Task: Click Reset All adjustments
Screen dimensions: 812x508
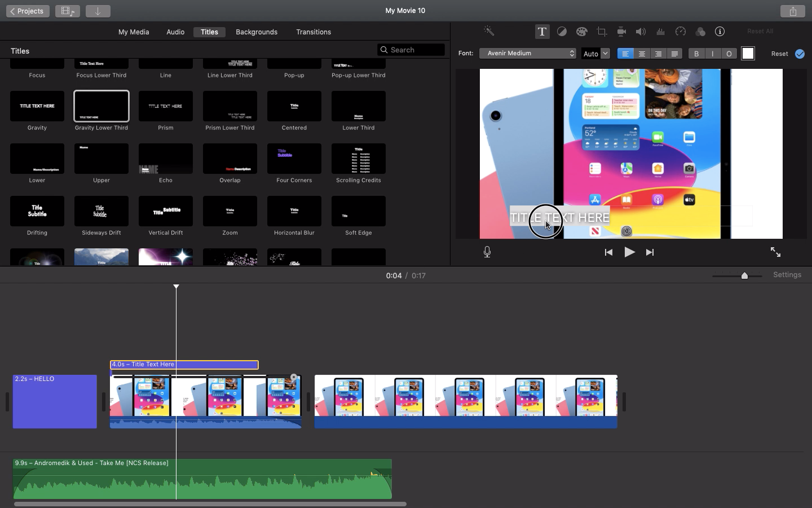Action: point(760,32)
